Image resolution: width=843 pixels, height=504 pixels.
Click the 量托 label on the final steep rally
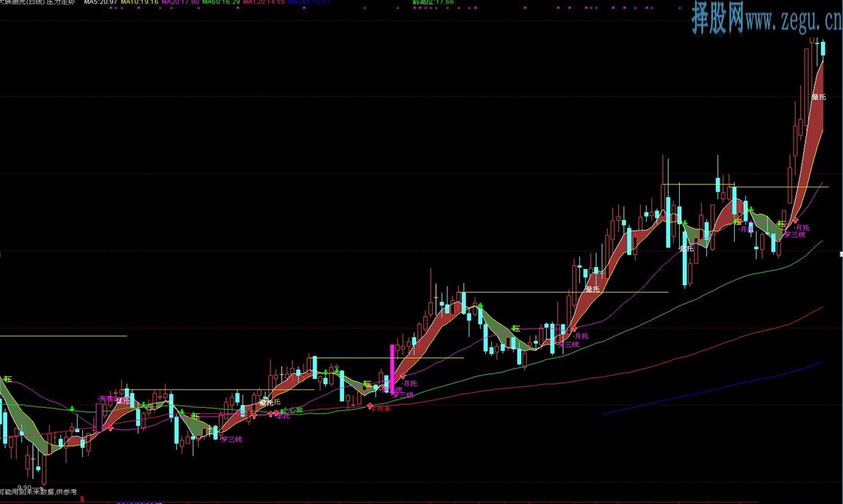click(818, 97)
